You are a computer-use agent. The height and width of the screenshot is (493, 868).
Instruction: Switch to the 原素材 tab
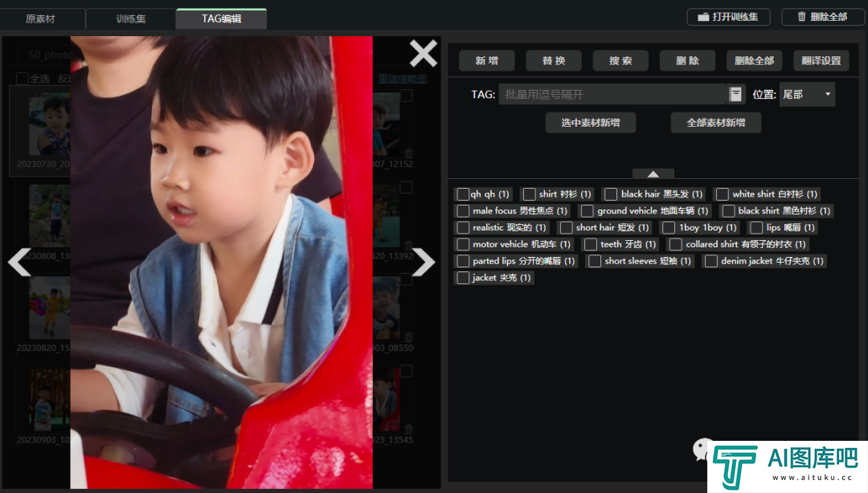[40, 18]
